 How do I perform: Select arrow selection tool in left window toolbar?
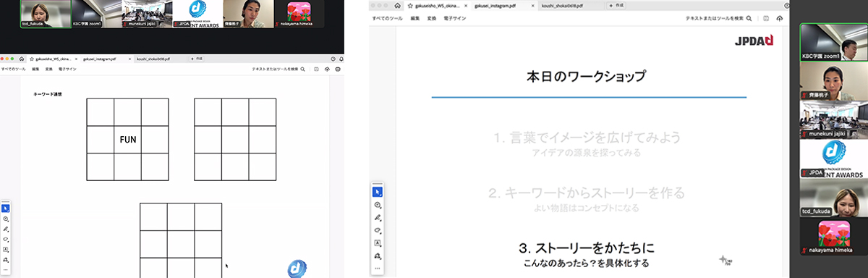(6, 208)
